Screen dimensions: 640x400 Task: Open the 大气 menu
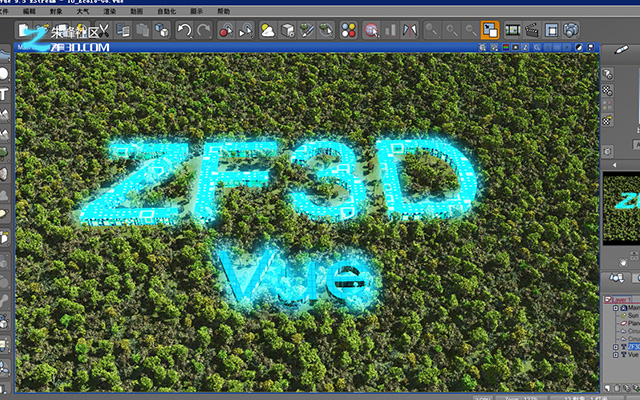[83, 11]
